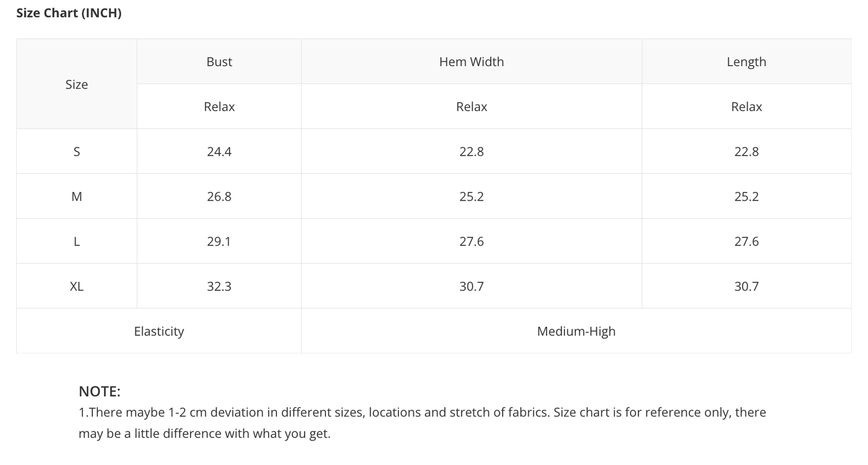
Task: Click the Relax subheader under Bust
Action: coord(219,106)
